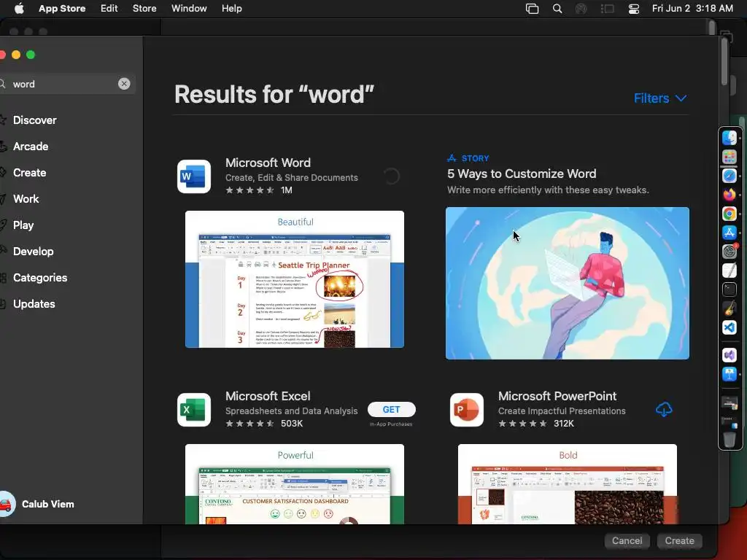Expand the Filters dropdown
This screenshot has width=747, height=560.
click(x=659, y=98)
